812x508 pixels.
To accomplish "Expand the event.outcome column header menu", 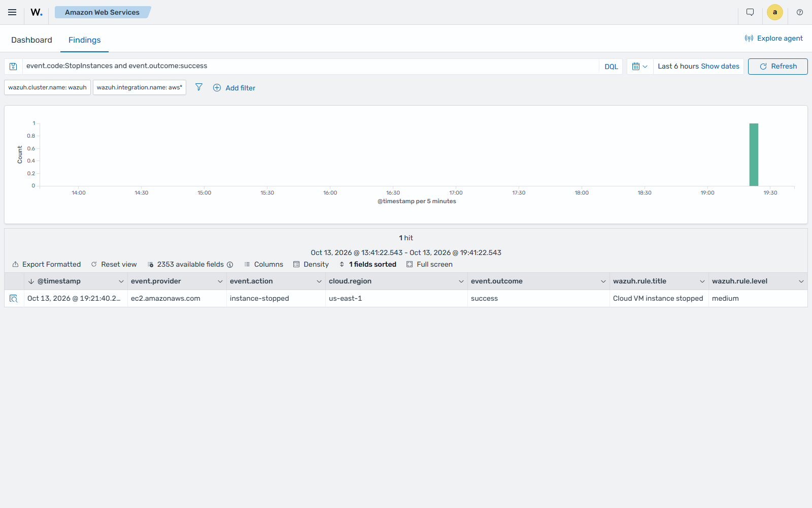I will 603,281.
